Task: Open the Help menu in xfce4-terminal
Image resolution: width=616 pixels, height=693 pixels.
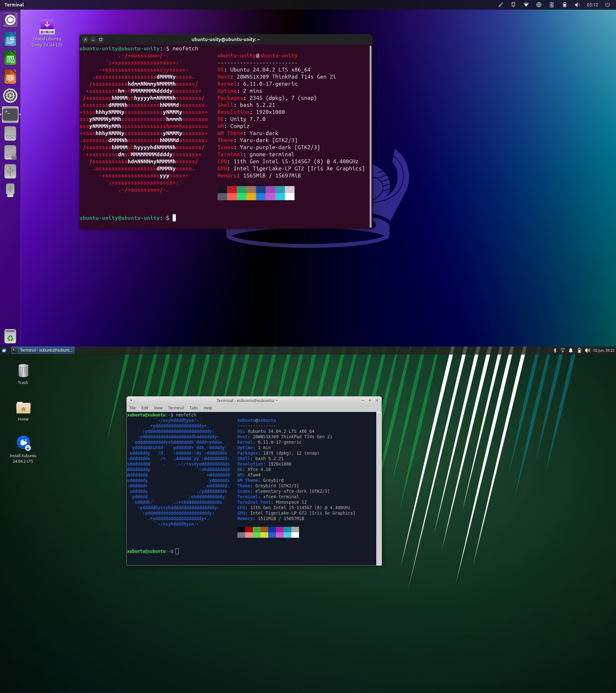Action: (x=208, y=408)
